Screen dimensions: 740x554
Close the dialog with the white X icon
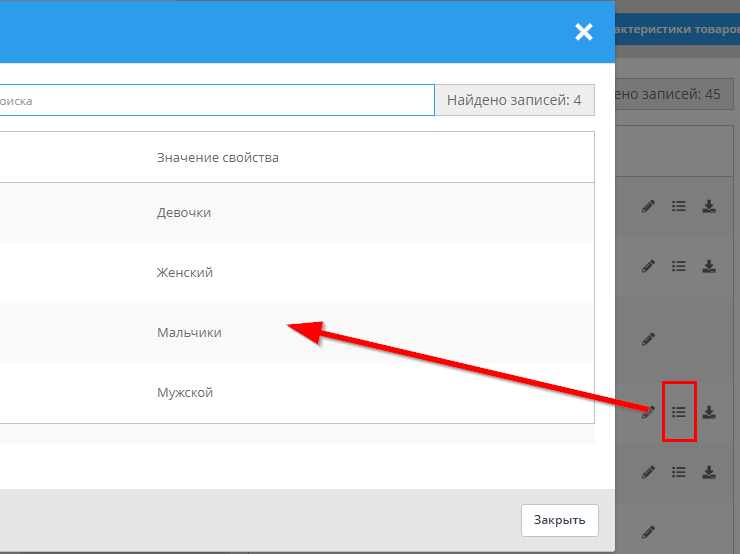coord(584,32)
